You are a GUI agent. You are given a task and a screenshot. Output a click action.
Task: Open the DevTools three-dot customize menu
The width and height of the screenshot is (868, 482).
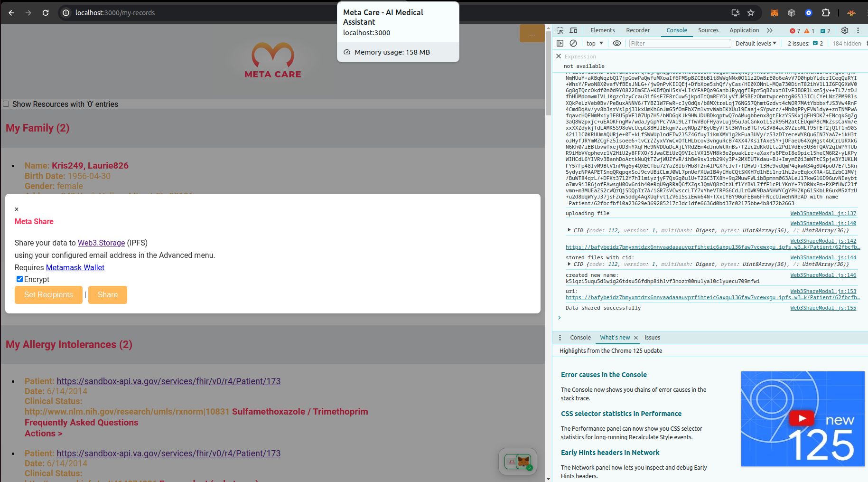point(858,30)
